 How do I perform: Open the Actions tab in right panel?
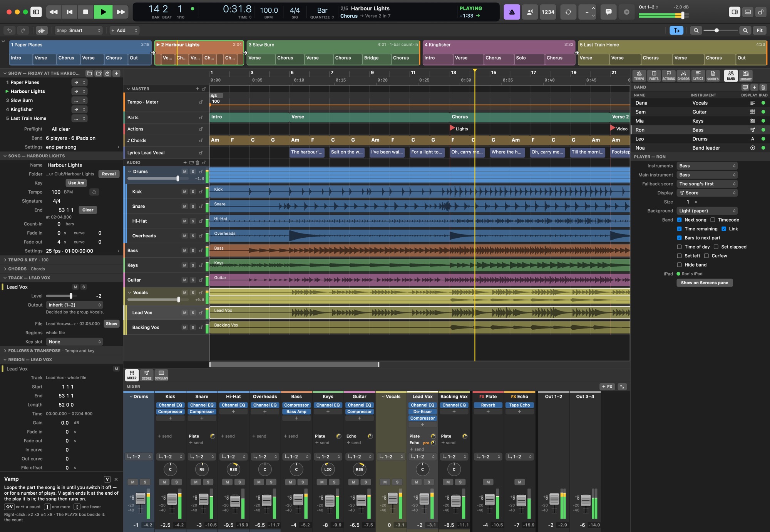coord(668,75)
